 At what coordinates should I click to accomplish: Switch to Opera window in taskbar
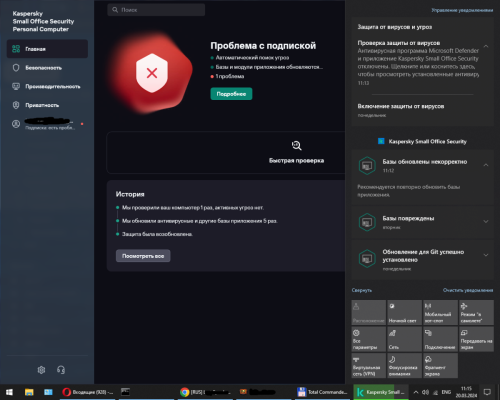click(x=87, y=392)
